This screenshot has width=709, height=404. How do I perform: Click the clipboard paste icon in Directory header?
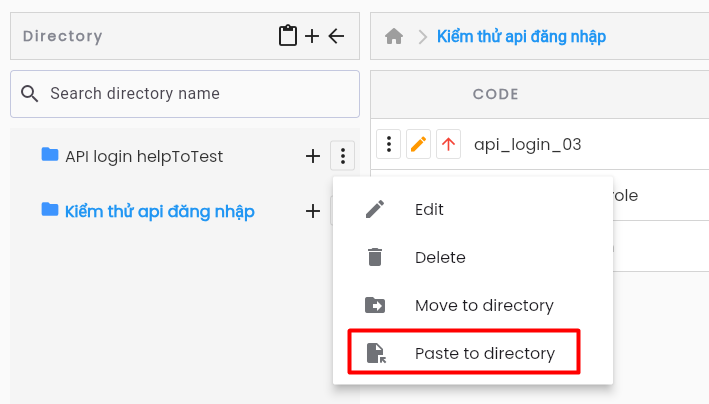[x=288, y=36]
